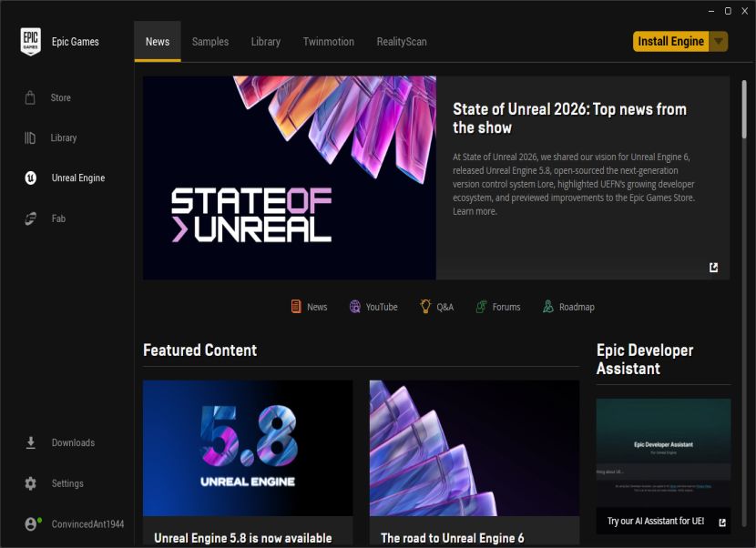Image resolution: width=756 pixels, height=548 pixels.
Task: Open external link icon on State of Unreal banner
Action: (x=713, y=268)
